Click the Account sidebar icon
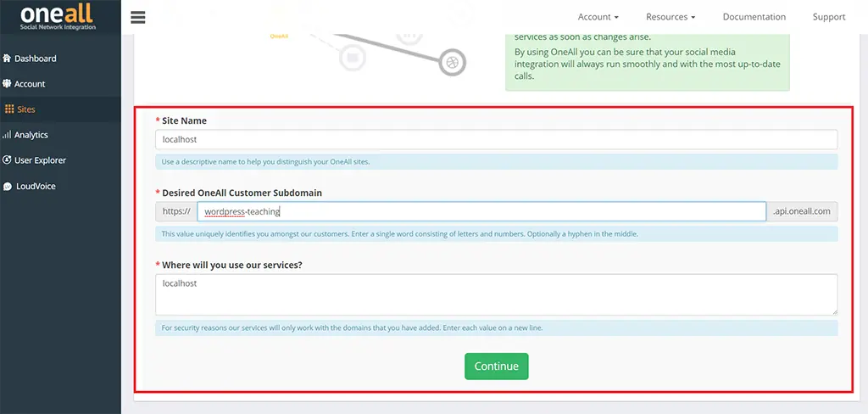868x414 pixels. point(7,84)
